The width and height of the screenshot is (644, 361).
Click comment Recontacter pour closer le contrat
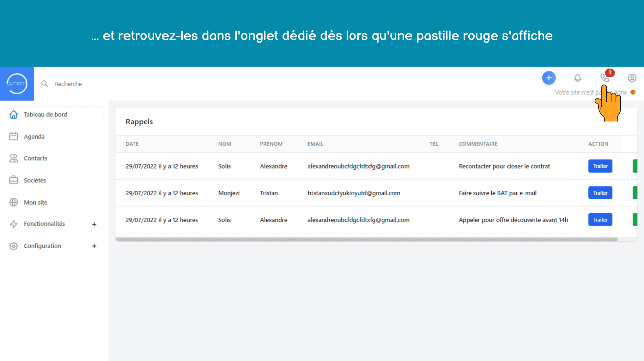click(x=504, y=166)
